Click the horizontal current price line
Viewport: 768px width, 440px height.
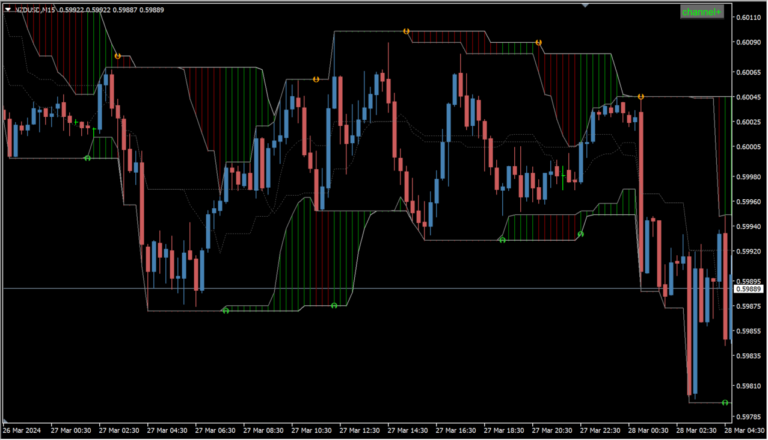pos(400,289)
